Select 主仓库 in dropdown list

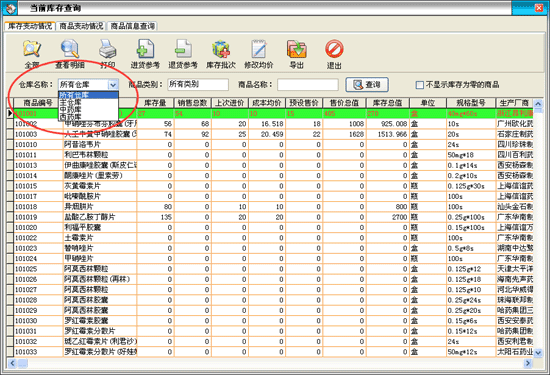[x=88, y=102]
